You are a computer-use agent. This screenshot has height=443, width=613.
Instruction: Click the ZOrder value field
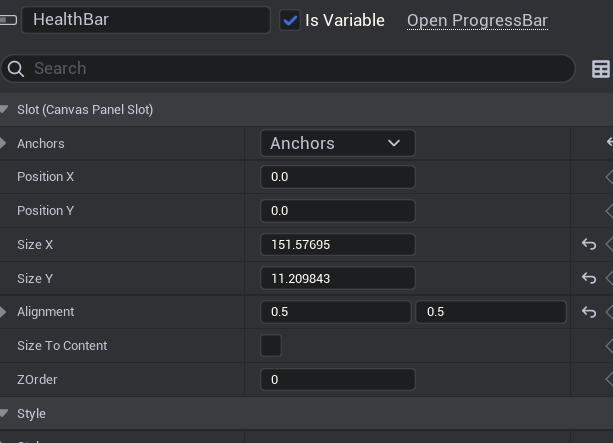[x=337, y=380]
